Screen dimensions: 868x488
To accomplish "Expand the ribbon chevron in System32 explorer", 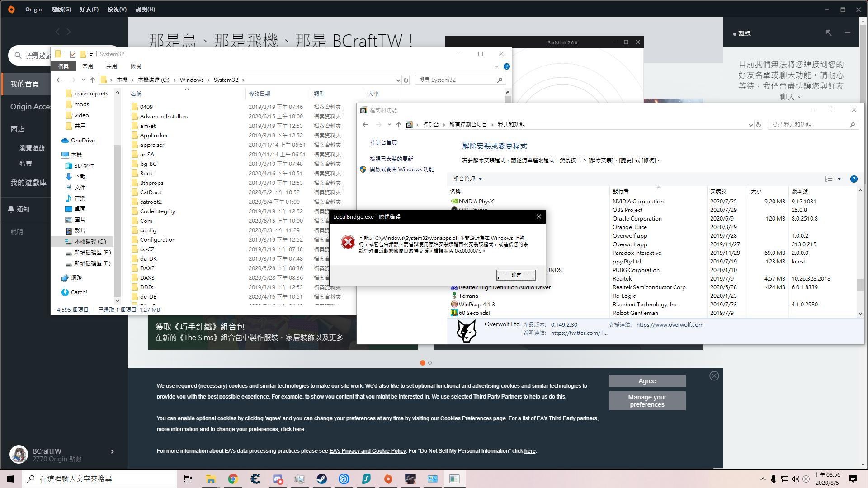I will pyautogui.click(x=496, y=66).
